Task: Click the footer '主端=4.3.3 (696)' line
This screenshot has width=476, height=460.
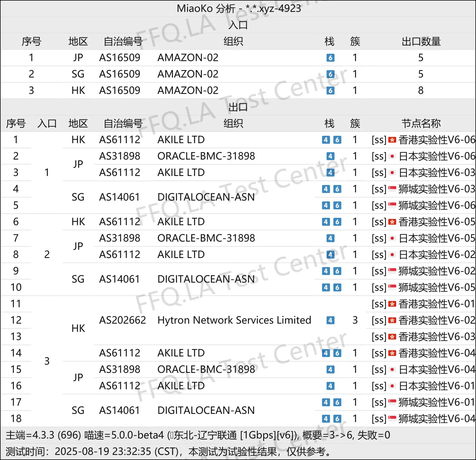Action: [198, 435]
